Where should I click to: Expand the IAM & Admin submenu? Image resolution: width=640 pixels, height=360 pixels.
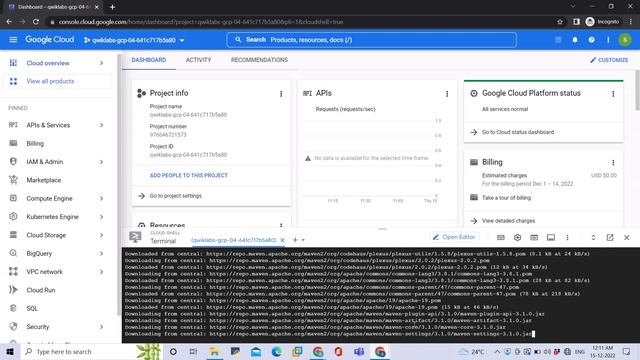102,162
